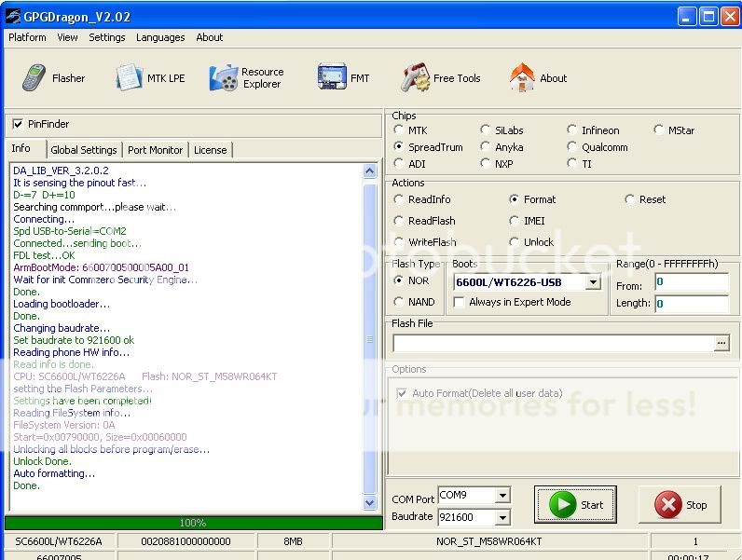The width and height of the screenshot is (742, 560).
Task: Click log line 'Set baudrate to 921600 ok'
Action: 74,340
